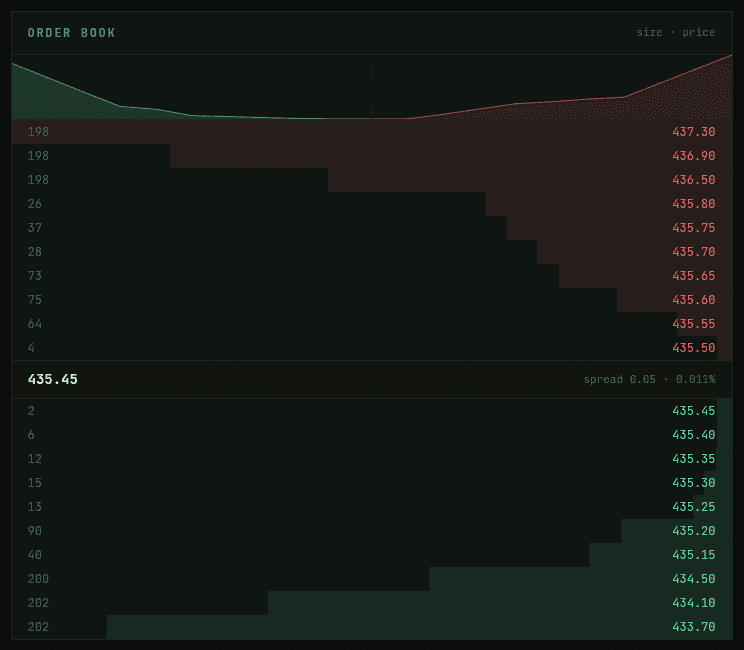
Task: Select bid price 435.35
Action: pyautogui.click(x=693, y=459)
